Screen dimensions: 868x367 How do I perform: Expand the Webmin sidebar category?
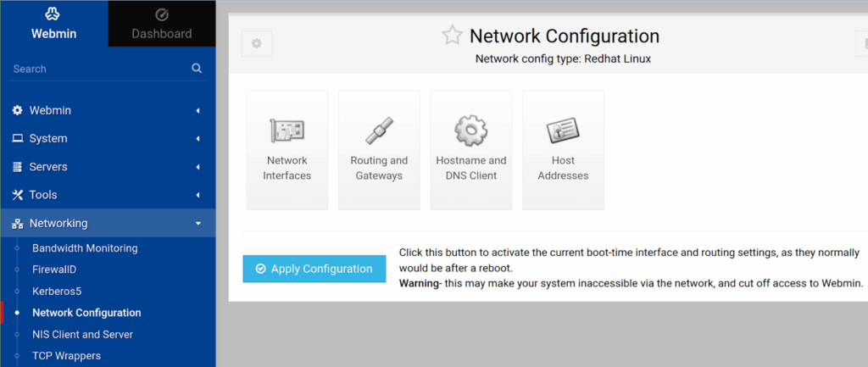pyautogui.click(x=108, y=111)
